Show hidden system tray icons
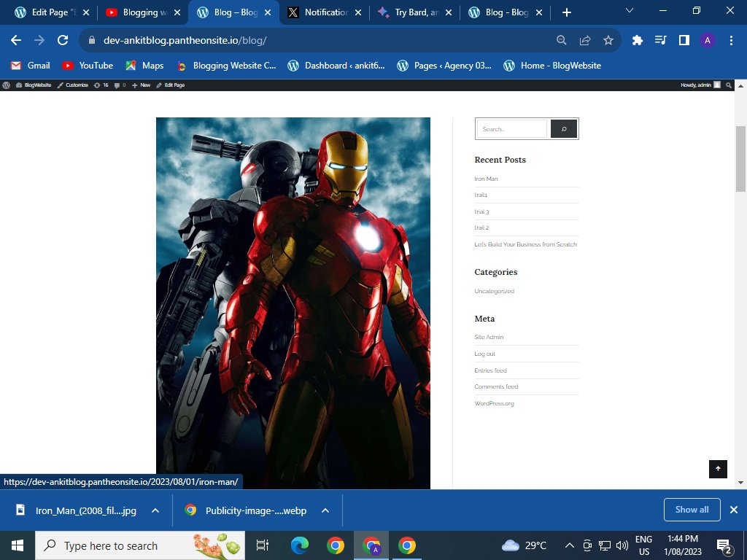 [569, 545]
